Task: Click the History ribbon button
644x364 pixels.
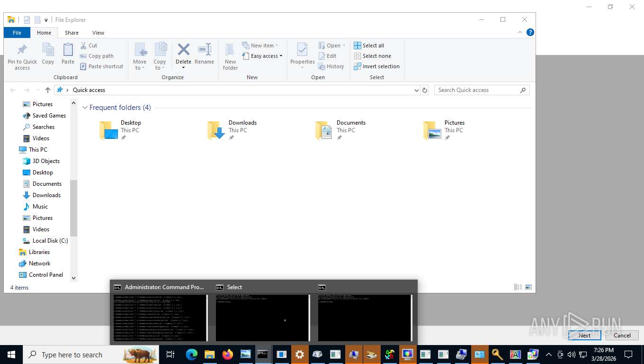Action: click(331, 66)
